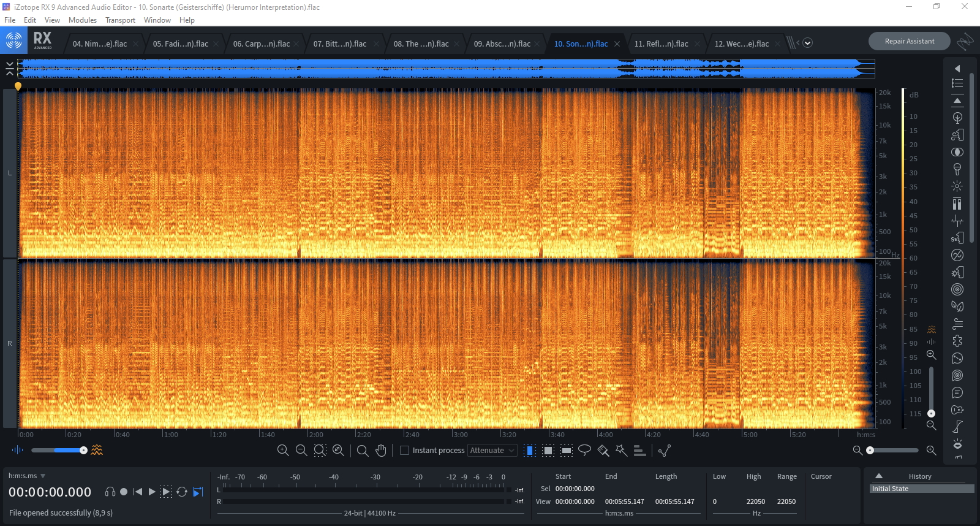
Task: Click the Repair Assistant button
Action: (909, 41)
